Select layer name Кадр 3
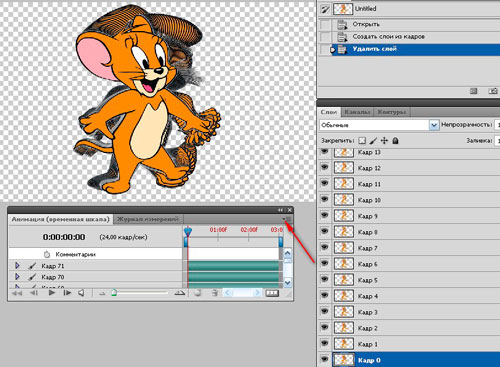This screenshot has width=500, height=367. pos(368,312)
